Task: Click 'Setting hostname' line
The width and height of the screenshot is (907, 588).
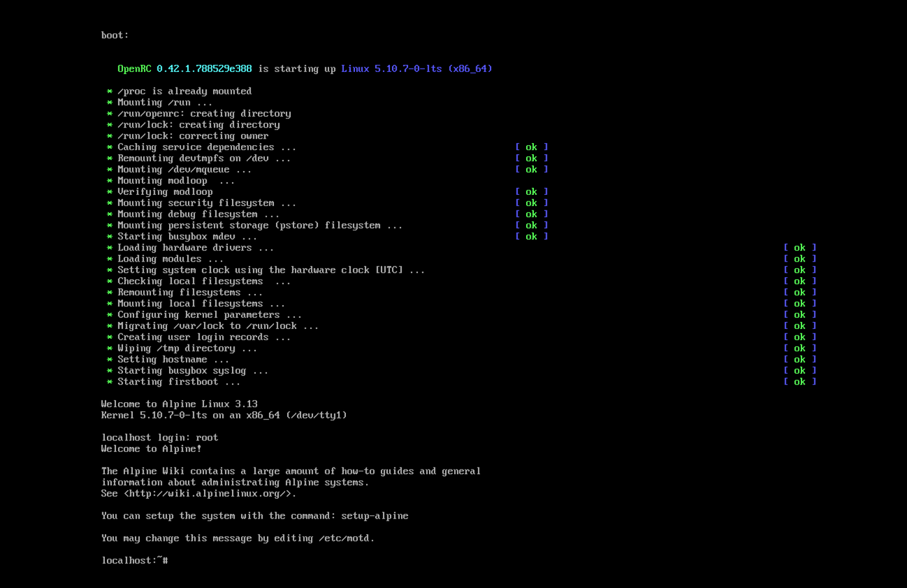Action: click(x=173, y=359)
